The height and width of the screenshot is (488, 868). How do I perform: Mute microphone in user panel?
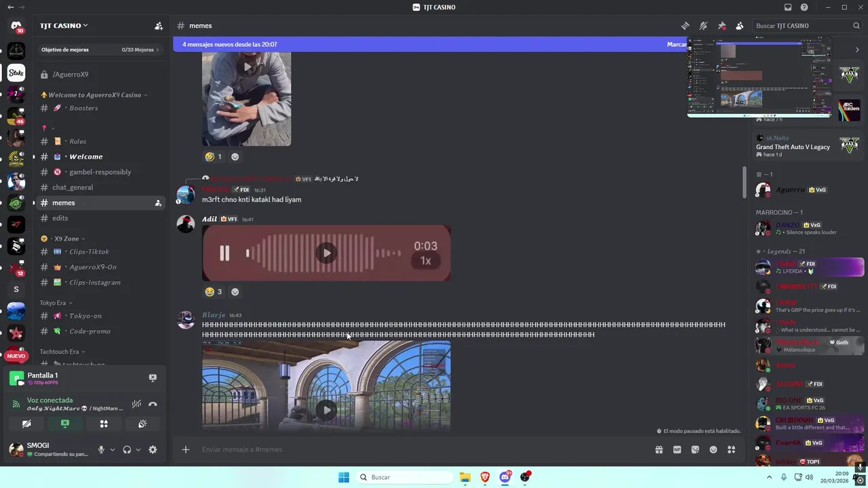point(101,449)
